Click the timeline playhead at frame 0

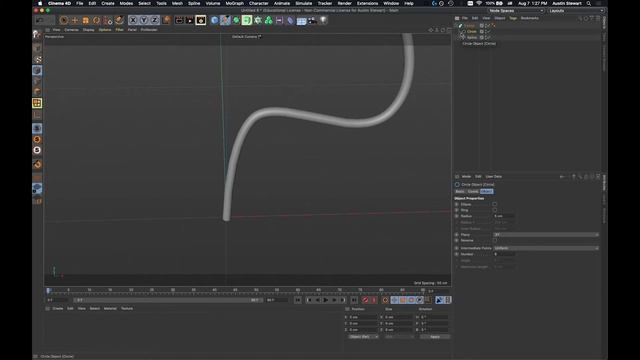pyautogui.click(x=48, y=291)
